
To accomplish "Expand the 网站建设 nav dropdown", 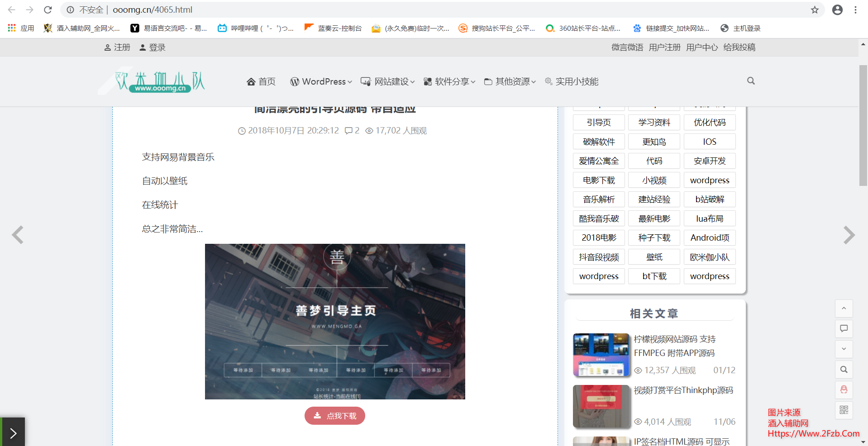I will coord(387,81).
